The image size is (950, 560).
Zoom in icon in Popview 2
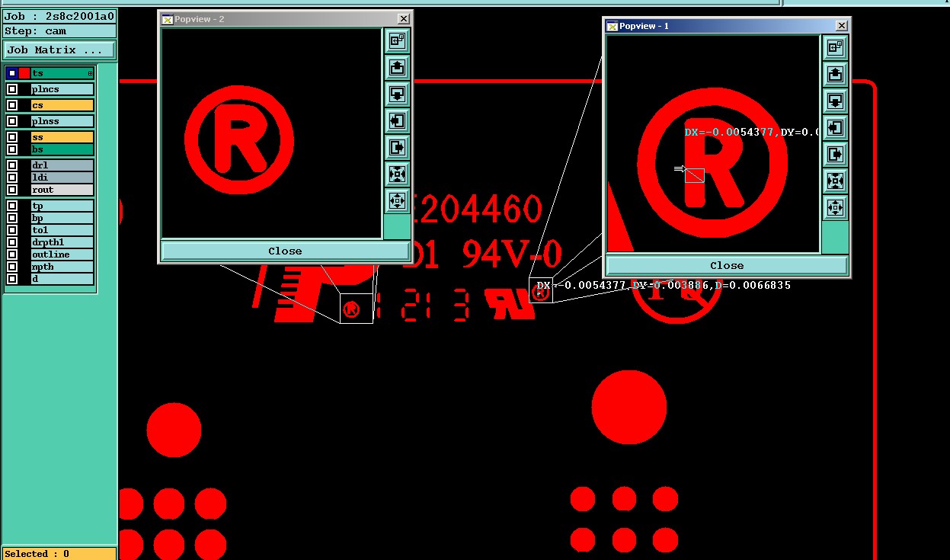[396, 174]
